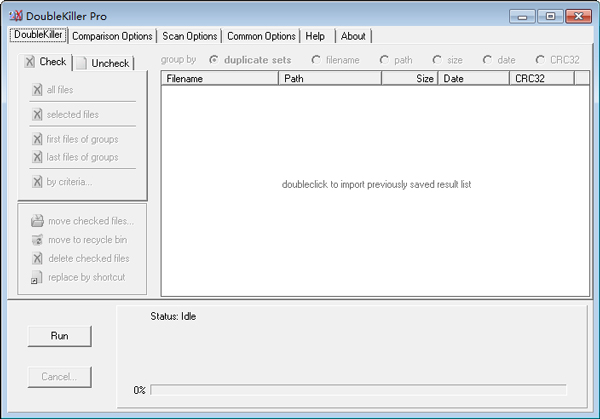Sort results by the CRC32 column header
This screenshot has height=419, width=600.
(x=542, y=78)
